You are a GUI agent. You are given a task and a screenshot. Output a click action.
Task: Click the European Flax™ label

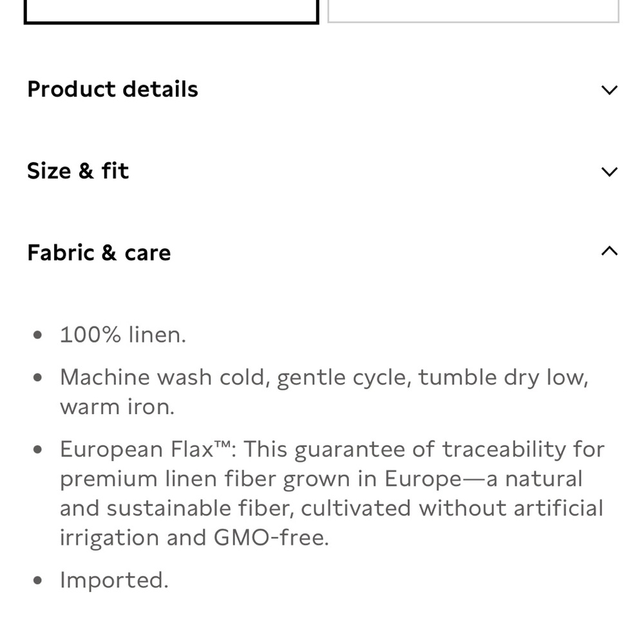click(x=146, y=449)
